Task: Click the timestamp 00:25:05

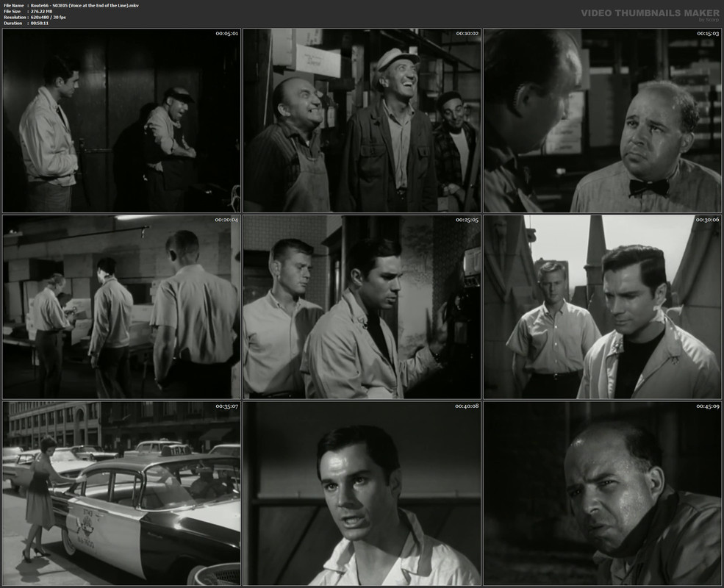Action: coord(467,220)
